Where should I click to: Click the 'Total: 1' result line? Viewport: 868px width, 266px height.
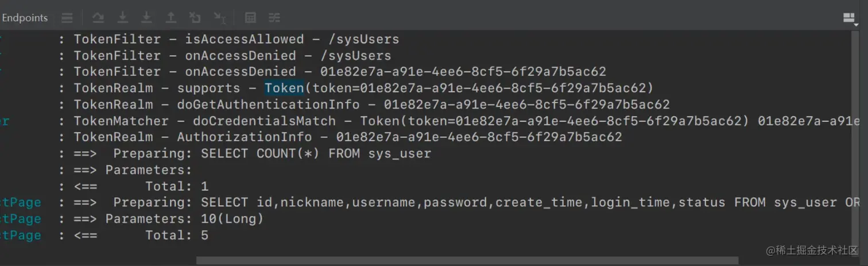134,186
